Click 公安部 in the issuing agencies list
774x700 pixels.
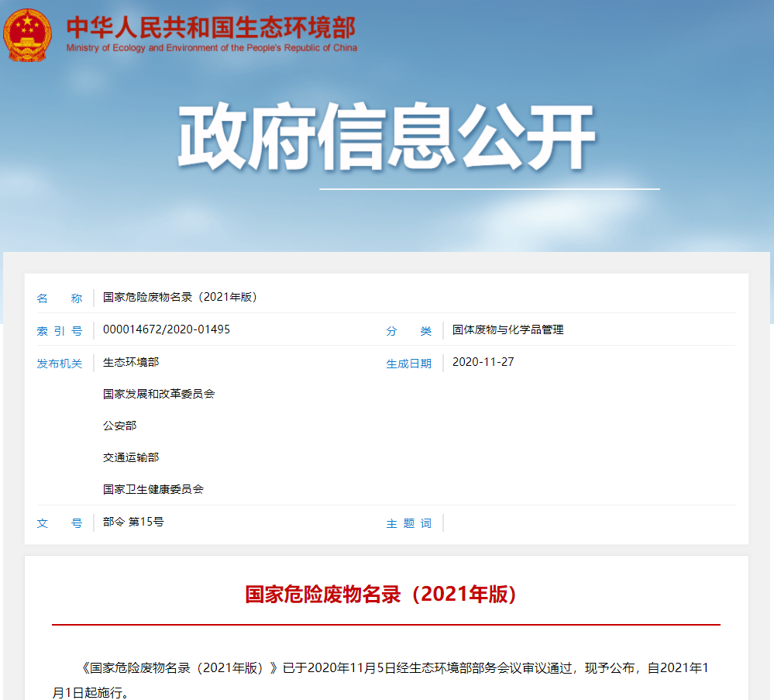(x=120, y=426)
